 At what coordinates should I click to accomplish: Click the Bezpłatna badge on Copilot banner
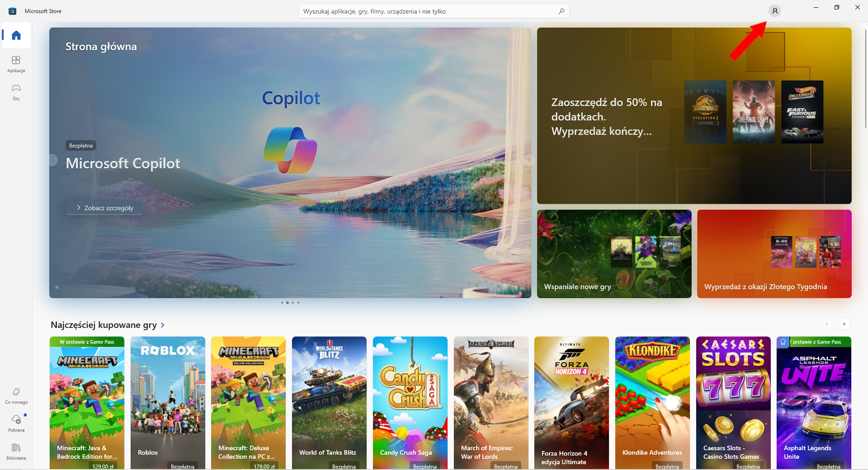click(81, 145)
